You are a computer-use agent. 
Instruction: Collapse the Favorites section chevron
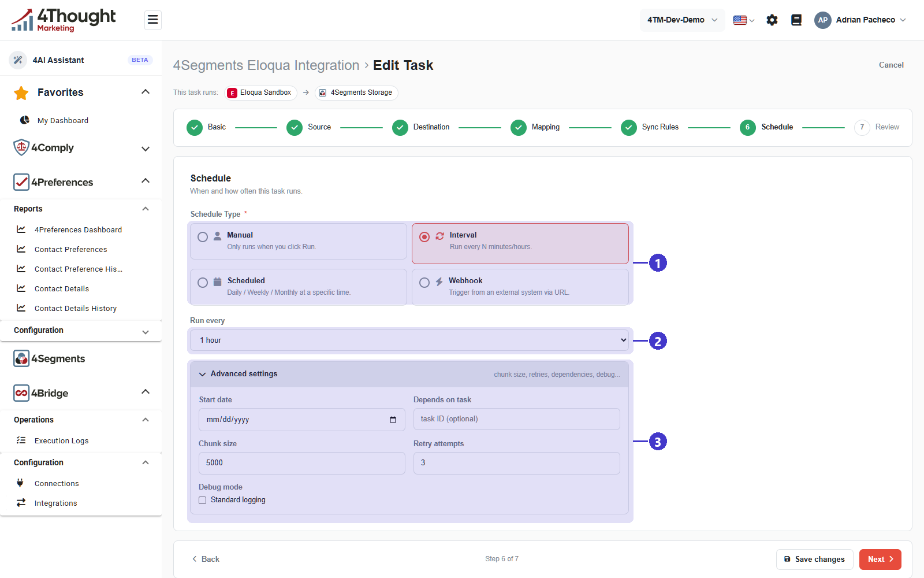[x=146, y=92]
